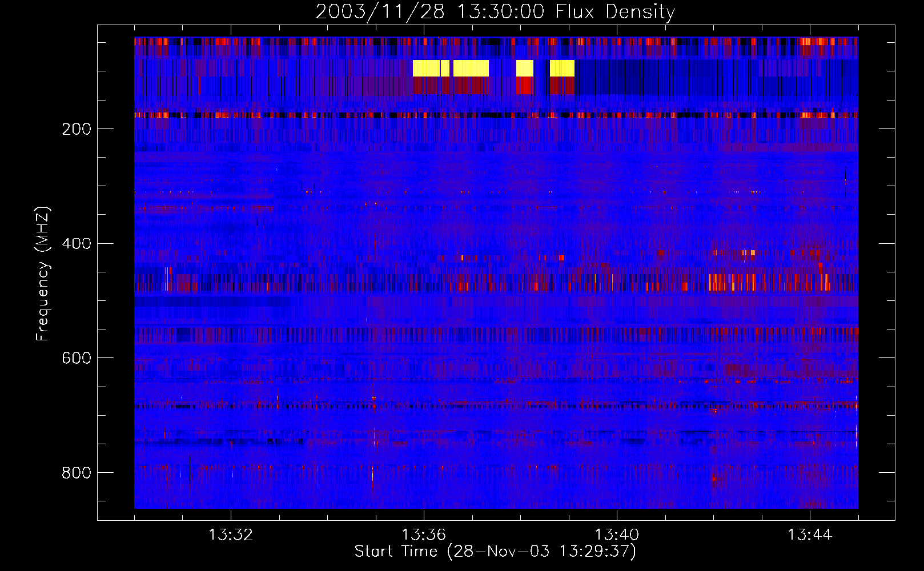
Task: Click the 13:44 time tick label
Action: tap(810, 535)
